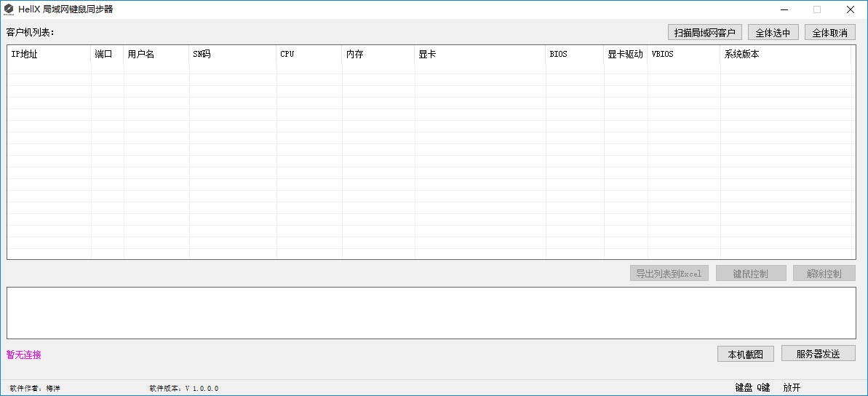Click the 系统版本 column header
868x396 pixels.
[786, 55]
